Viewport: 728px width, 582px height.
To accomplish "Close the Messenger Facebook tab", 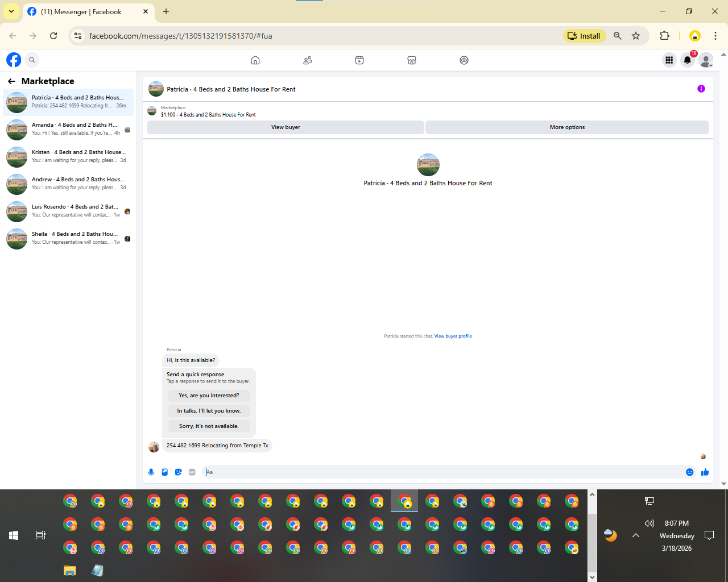I will click(146, 11).
